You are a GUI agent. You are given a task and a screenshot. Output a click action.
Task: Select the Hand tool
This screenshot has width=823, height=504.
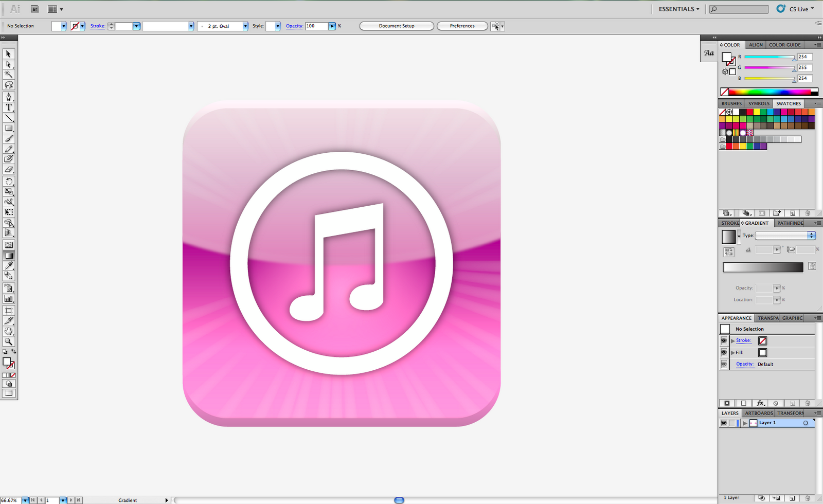coord(9,331)
